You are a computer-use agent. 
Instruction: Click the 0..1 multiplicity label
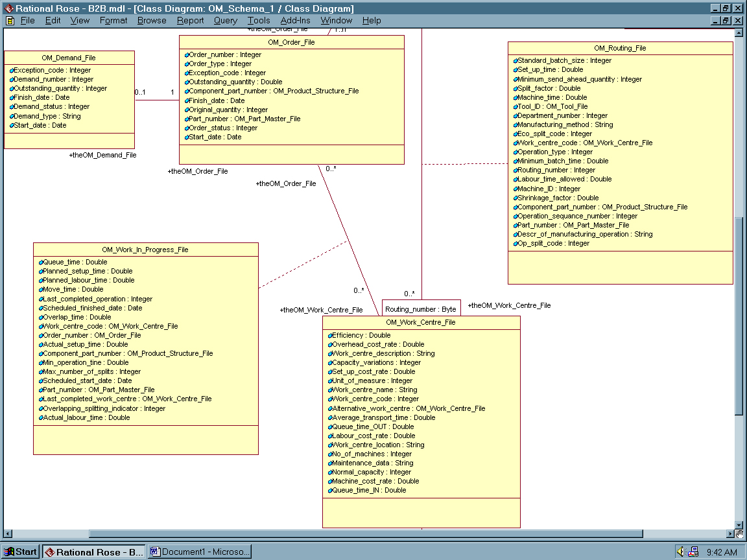pyautogui.click(x=140, y=92)
